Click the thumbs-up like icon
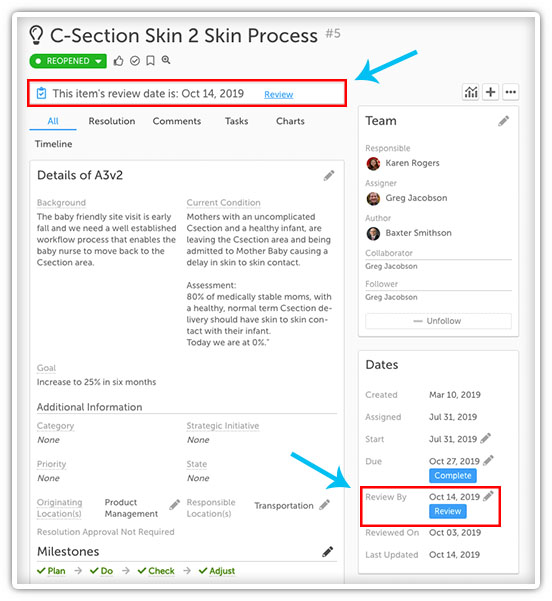552x601 pixels. [x=118, y=61]
